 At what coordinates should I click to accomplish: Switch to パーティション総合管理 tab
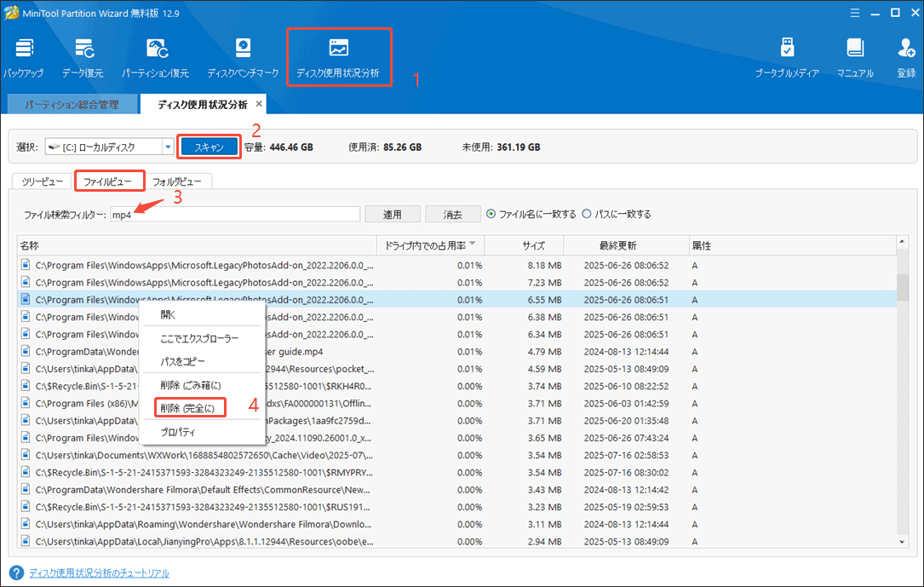[72, 104]
